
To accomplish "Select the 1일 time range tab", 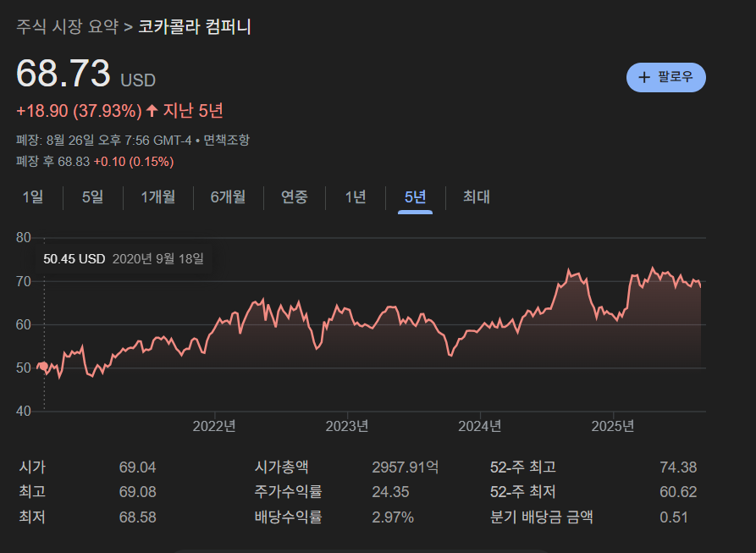I will (x=33, y=197).
